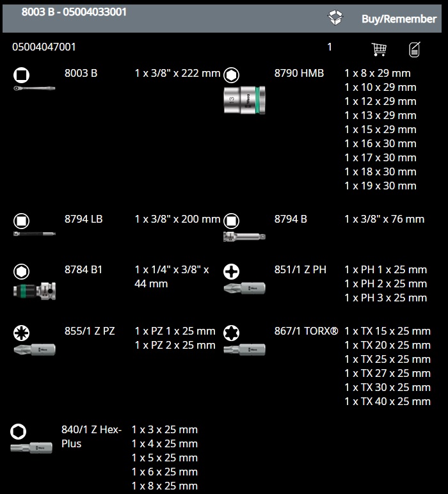Click the square drive icon for 8794 LB

pyautogui.click(x=21, y=221)
